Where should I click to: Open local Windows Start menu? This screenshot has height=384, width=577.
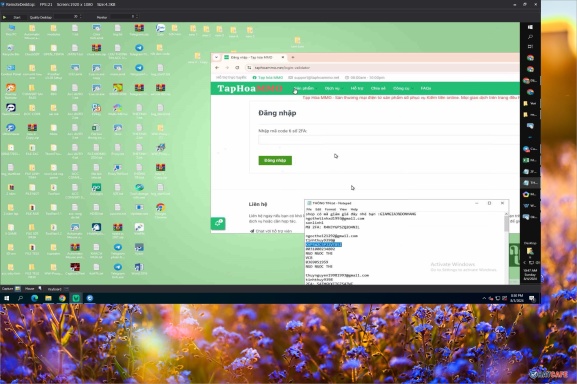(6, 298)
